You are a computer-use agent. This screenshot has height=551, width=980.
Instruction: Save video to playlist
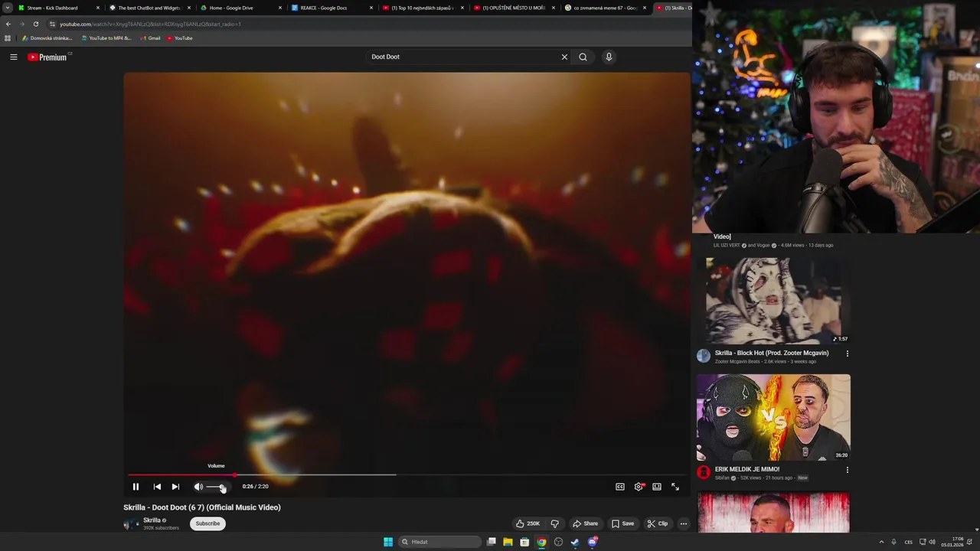pyautogui.click(x=622, y=523)
